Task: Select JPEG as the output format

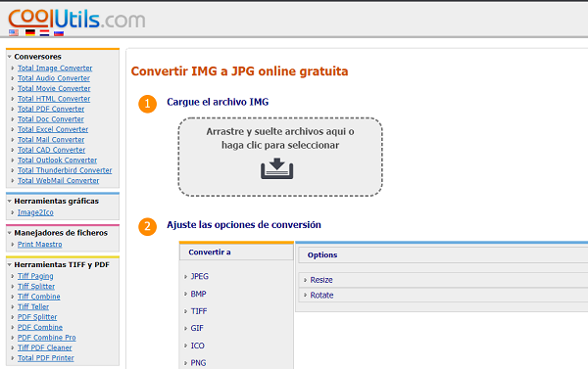Action: [200, 276]
